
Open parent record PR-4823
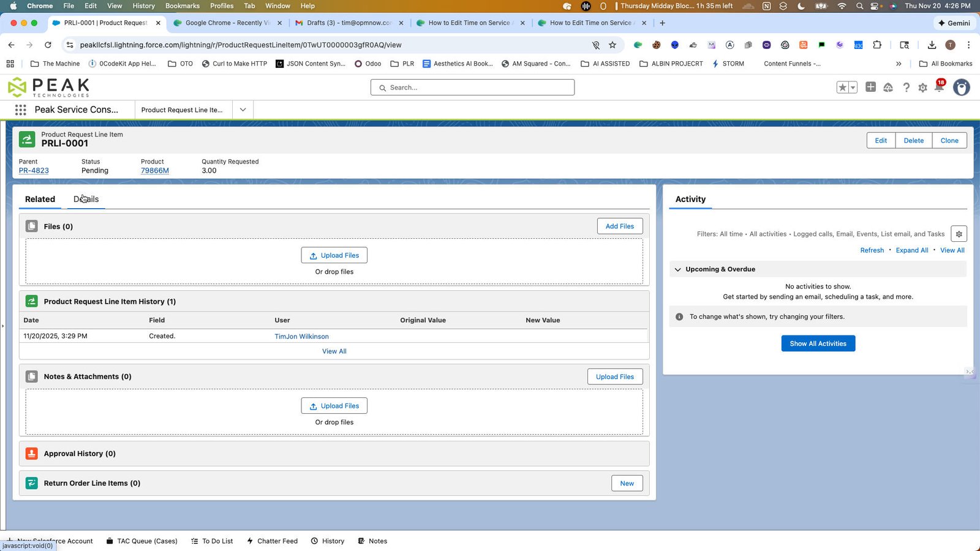click(x=34, y=171)
